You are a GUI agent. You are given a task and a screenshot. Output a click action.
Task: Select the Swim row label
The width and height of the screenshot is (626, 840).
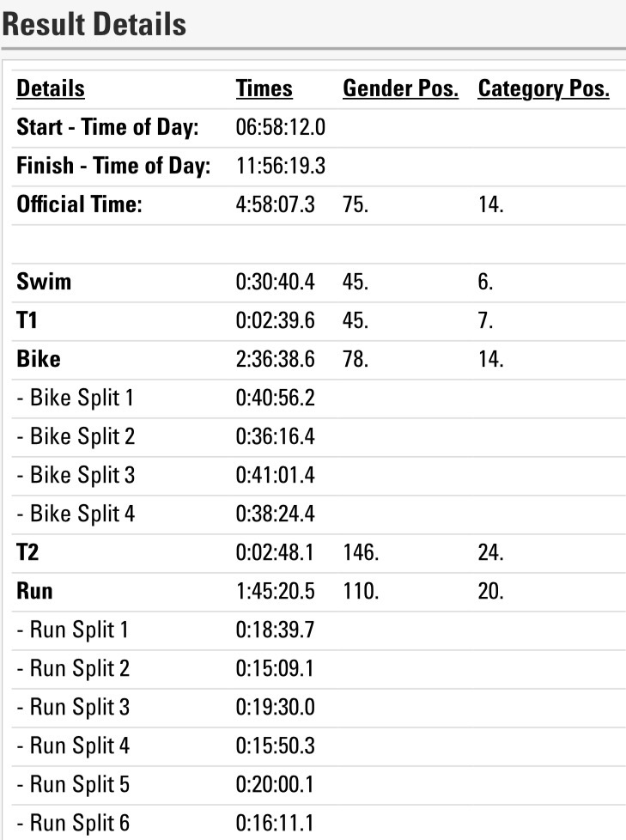44,282
